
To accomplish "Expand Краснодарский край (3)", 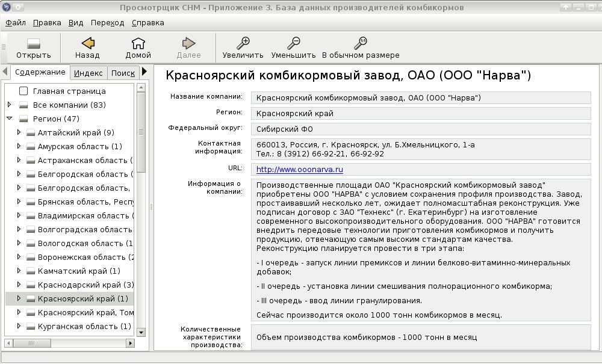I will click(19, 284).
